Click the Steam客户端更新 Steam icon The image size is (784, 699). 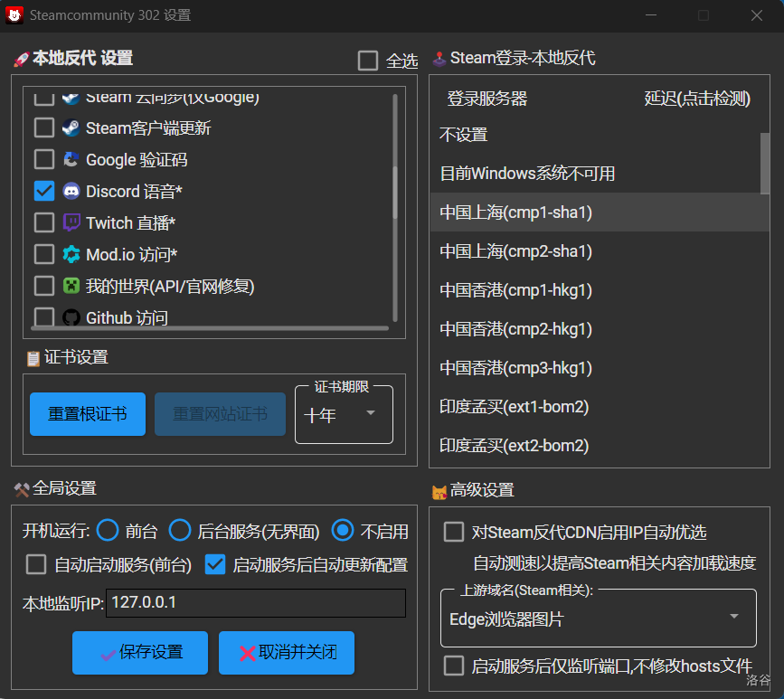[x=71, y=128]
